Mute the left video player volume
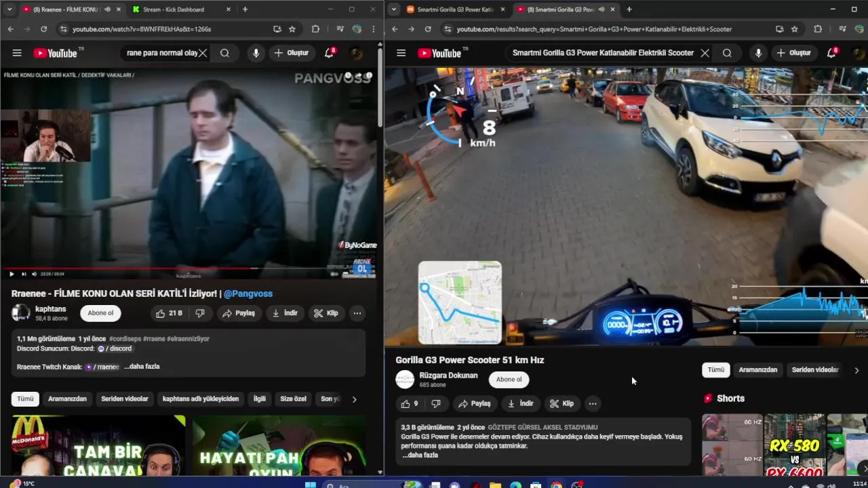Screen dimensions: 868x488 34,274
